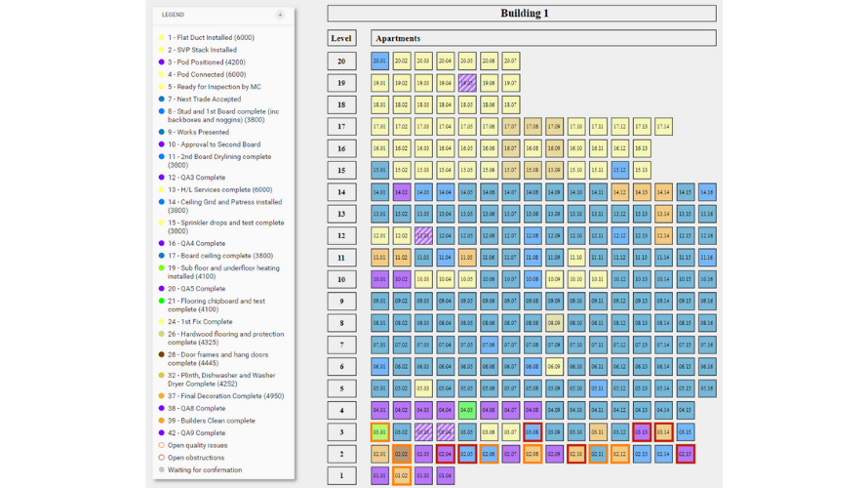
Task: Collapse the Legend panel with the arrow button
Action: click(280, 15)
